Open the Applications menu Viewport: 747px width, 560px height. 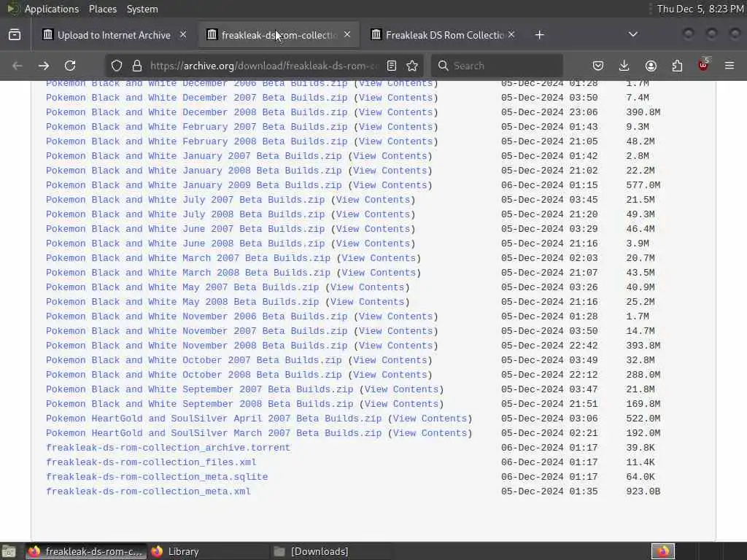tap(52, 9)
